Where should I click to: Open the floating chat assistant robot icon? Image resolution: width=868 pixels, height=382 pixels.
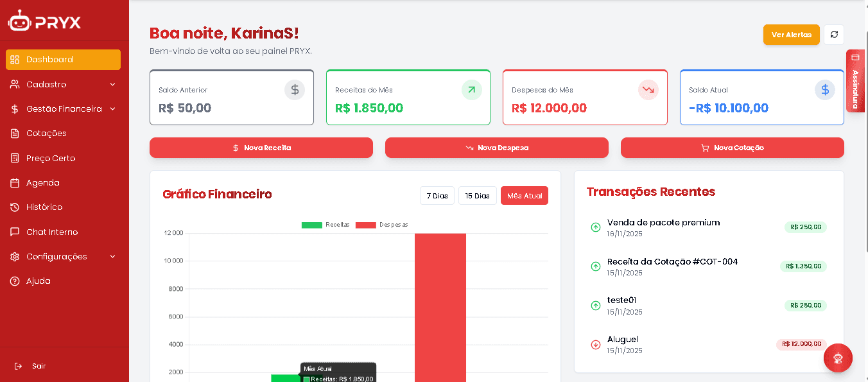[838, 358]
